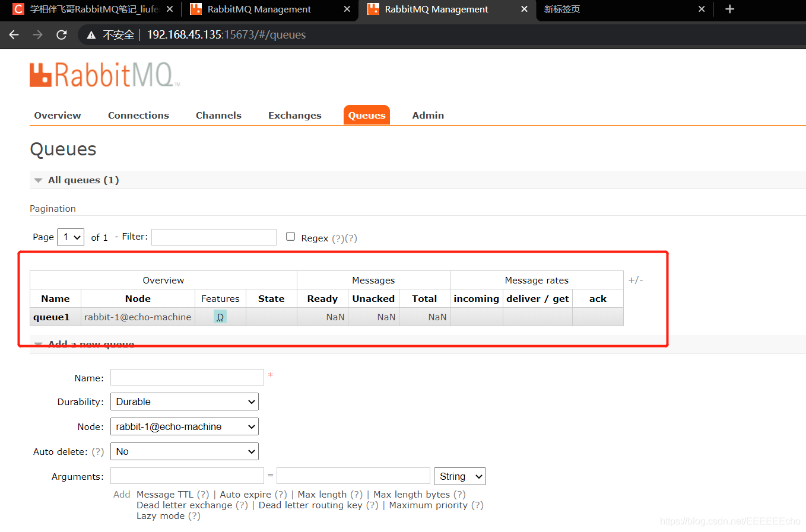Sort by the Ready column header
The height and width of the screenshot is (532, 806).
pos(322,298)
